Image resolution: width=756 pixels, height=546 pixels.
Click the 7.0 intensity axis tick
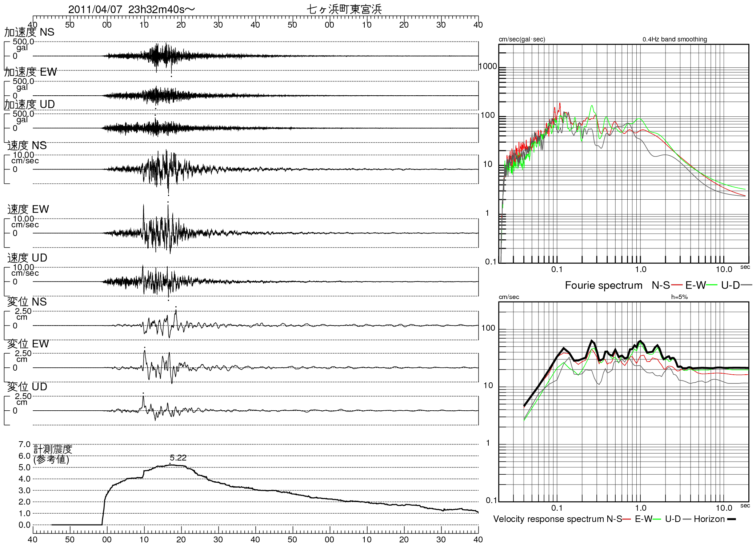pyautogui.click(x=24, y=444)
